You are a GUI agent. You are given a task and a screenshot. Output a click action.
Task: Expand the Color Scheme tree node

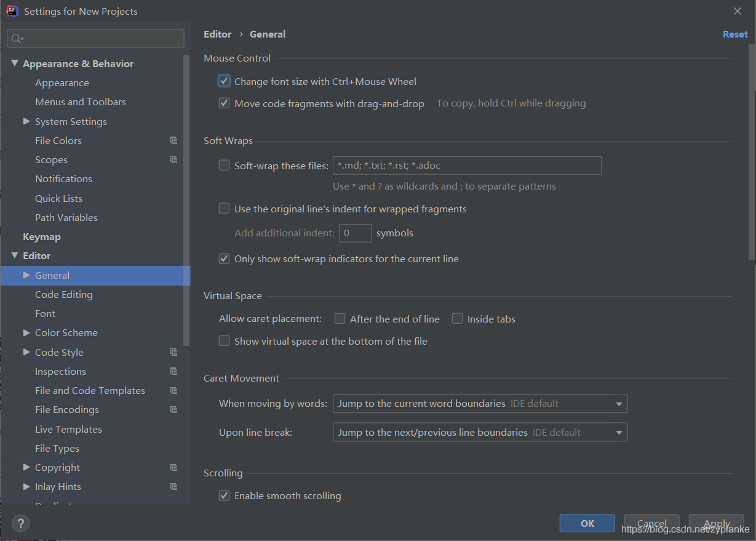pyautogui.click(x=26, y=332)
